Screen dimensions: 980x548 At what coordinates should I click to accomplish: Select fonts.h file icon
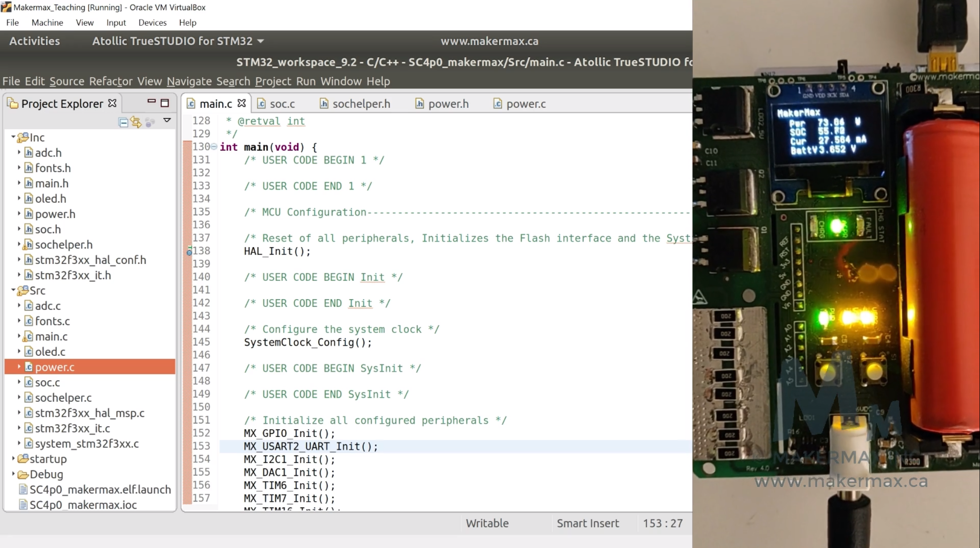[29, 168]
